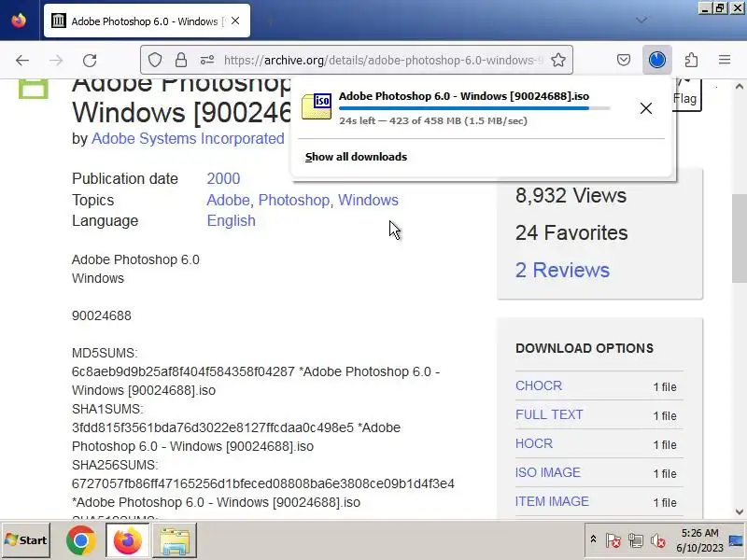Open CHOCR download option
Viewport: 747px width, 560px height.
[x=539, y=385]
